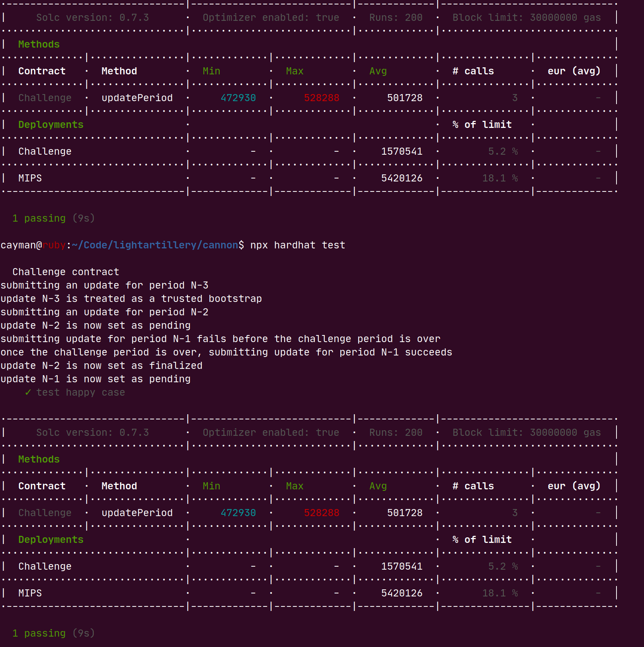The width and height of the screenshot is (644, 647).
Task: Click the trusted bootstrap log line
Action: coord(131,299)
